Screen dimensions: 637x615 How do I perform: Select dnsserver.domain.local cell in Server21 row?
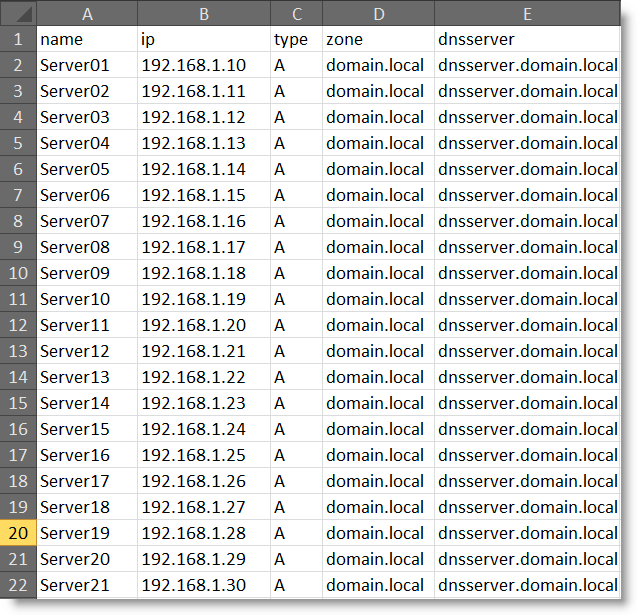pos(527,585)
